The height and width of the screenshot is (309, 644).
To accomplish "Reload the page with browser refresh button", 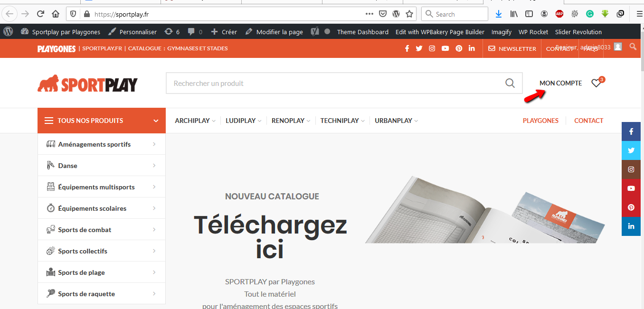I will [x=41, y=14].
